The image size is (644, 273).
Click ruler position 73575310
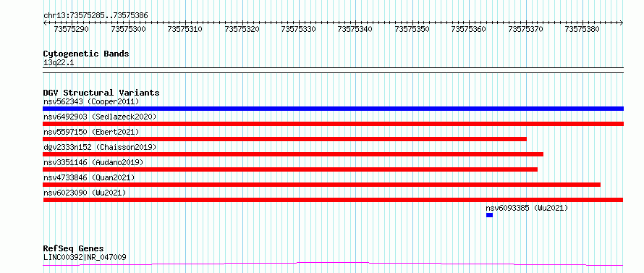click(185, 29)
